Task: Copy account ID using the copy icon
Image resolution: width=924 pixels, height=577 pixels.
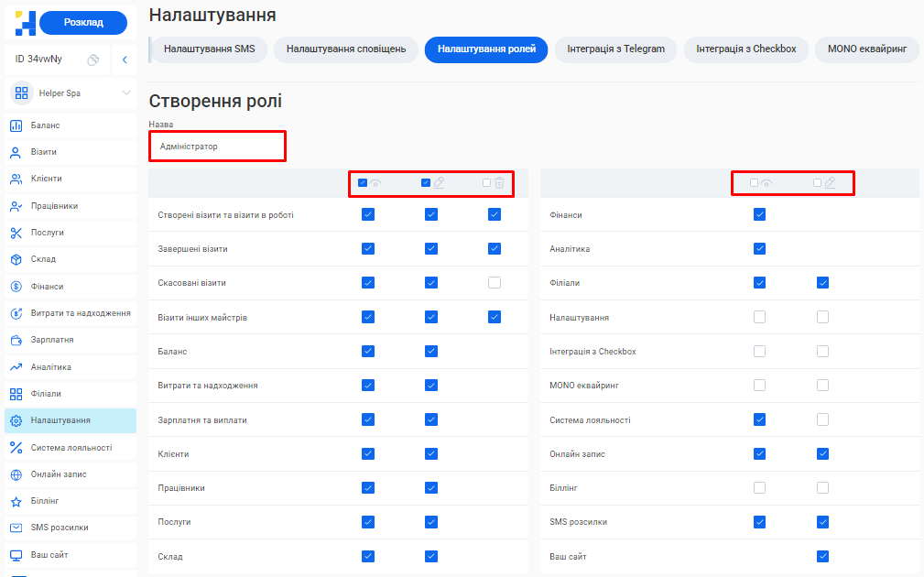Action: click(x=94, y=57)
